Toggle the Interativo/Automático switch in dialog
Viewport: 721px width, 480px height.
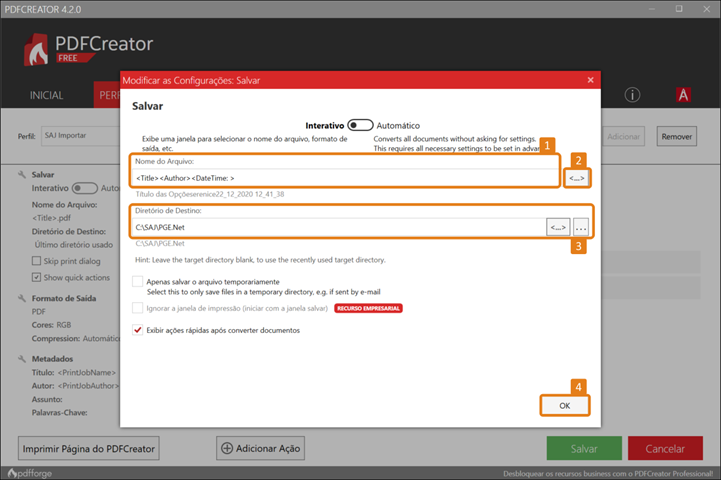360,126
